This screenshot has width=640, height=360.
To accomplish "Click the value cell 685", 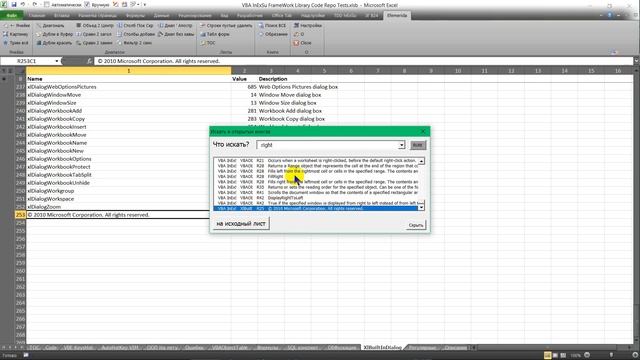I will coord(244,87).
